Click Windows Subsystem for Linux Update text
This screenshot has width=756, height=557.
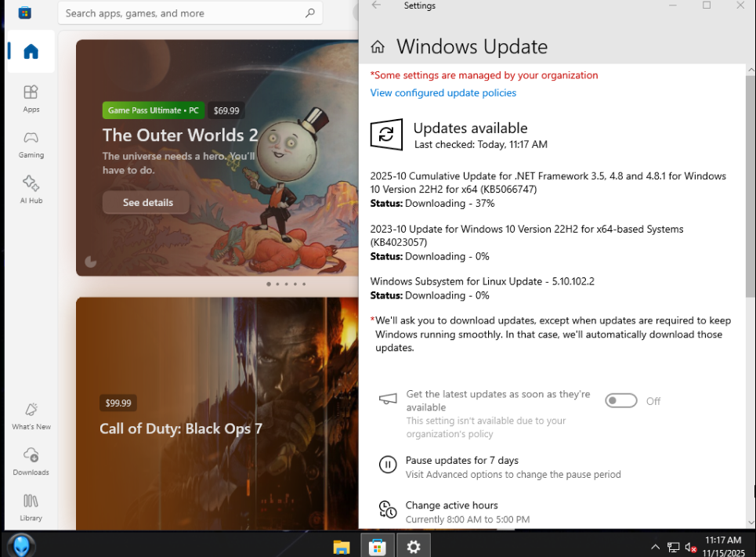(x=482, y=281)
